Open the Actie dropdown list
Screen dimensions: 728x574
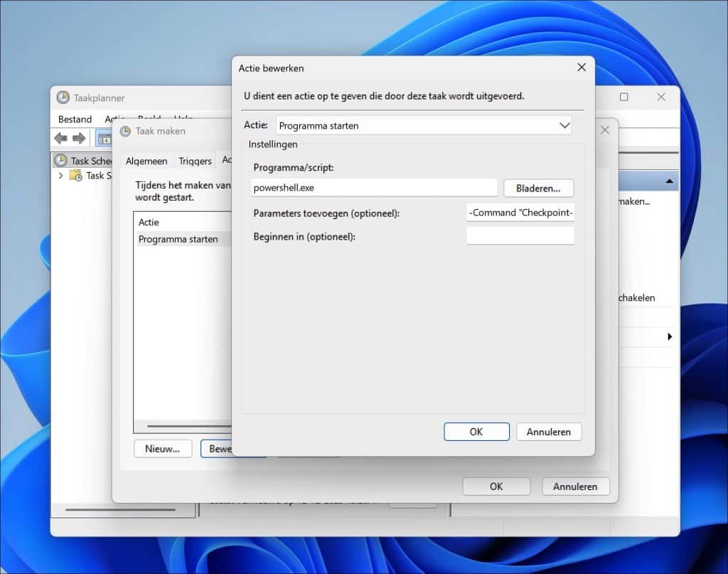[564, 126]
